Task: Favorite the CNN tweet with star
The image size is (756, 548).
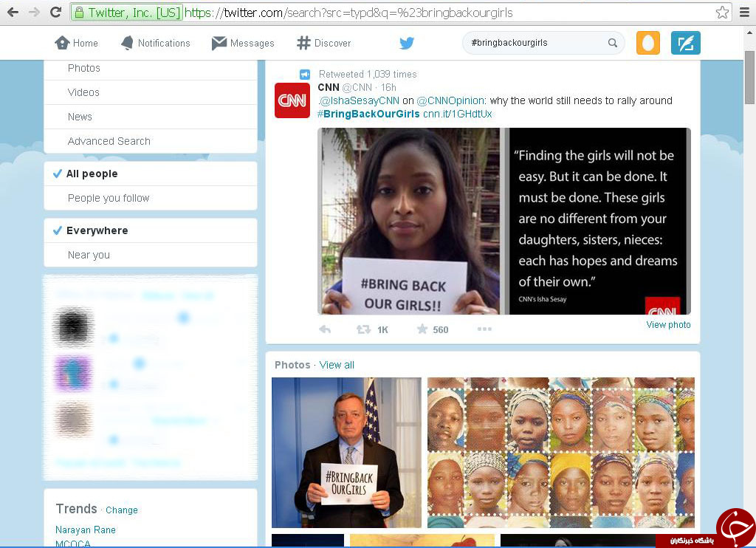Action: [x=422, y=329]
